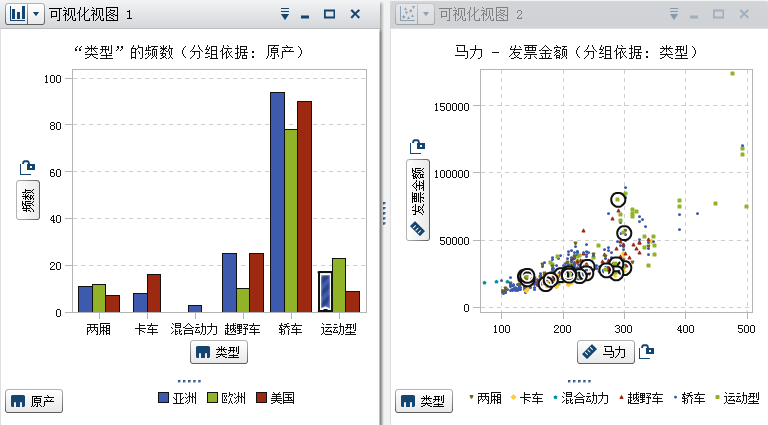Screen dimensions: 768x425
Task: Open the filter menu icon of 可视化视图 2
Action: pos(674,14)
